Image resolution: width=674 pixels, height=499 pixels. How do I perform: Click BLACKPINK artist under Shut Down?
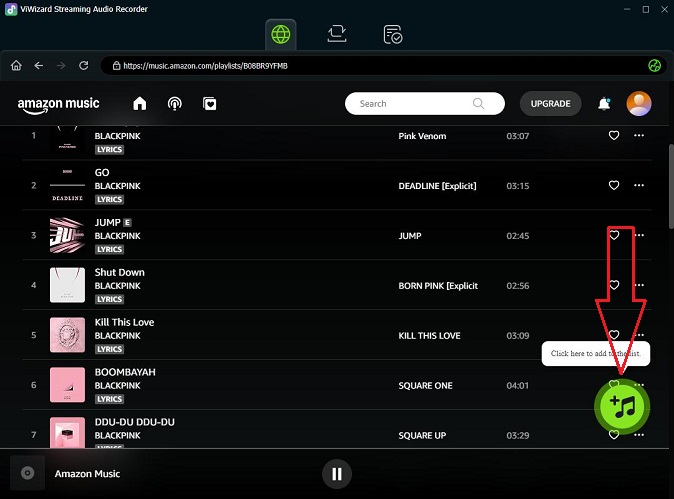pos(117,285)
